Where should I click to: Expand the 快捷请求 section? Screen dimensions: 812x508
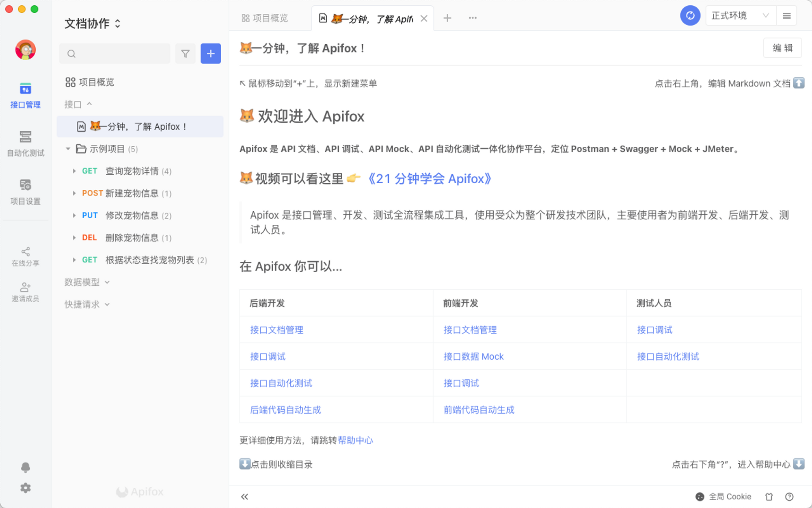point(87,304)
